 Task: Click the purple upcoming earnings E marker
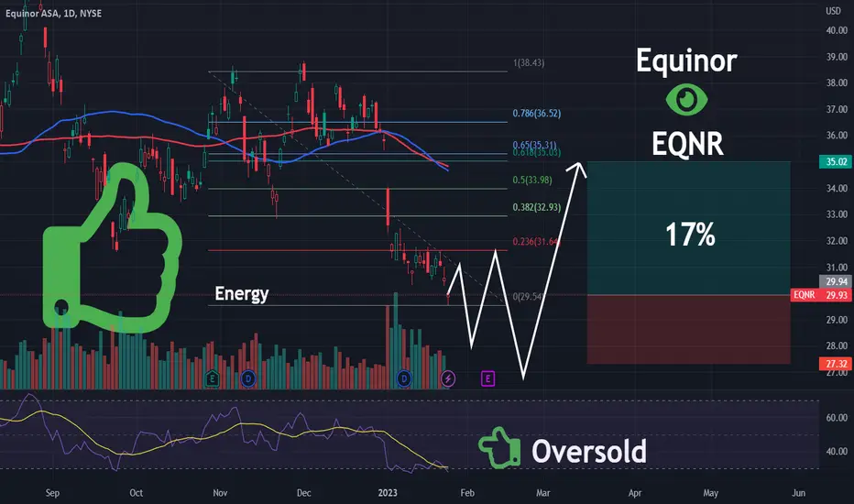487,378
